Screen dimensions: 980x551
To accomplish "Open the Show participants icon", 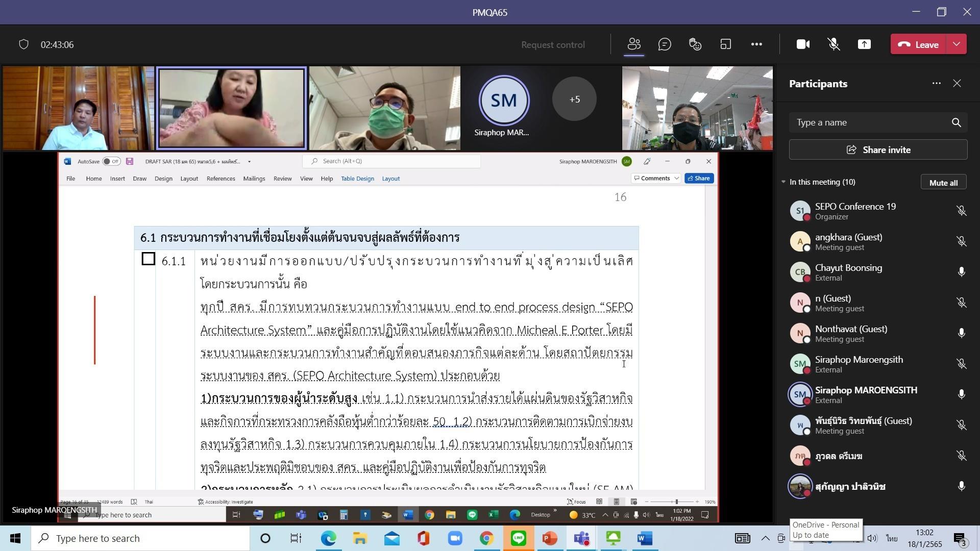I will click(634, 44).
